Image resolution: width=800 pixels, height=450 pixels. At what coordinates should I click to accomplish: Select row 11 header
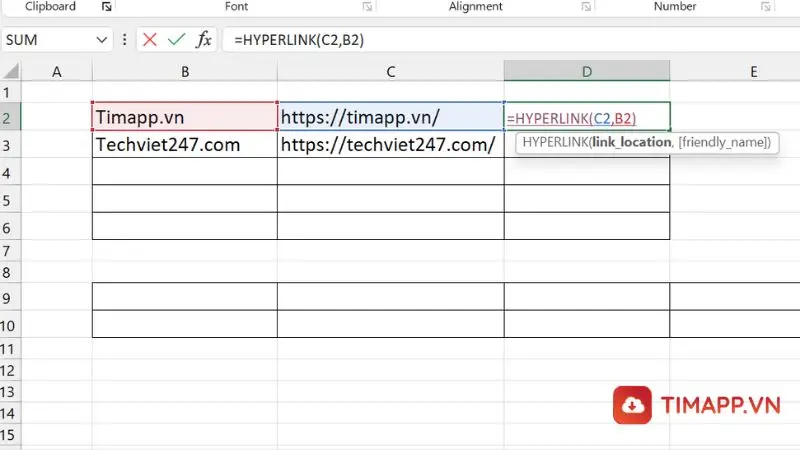click(x=10, y=349)
